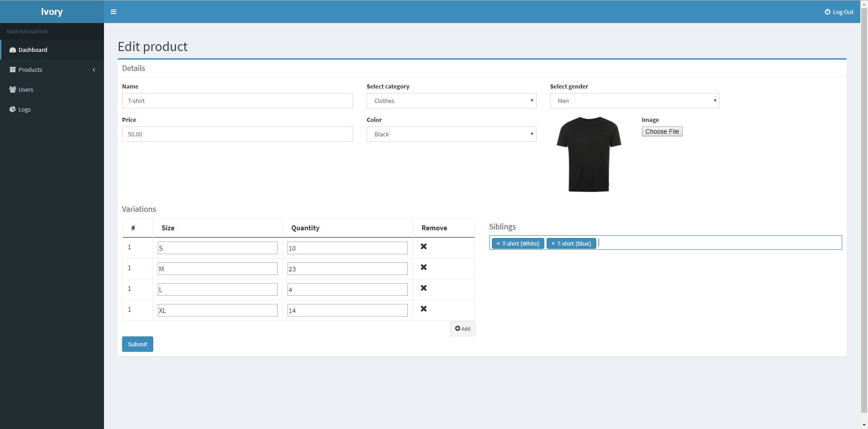Screen dimensions: 868x429
Task: Add a new variation row
Action: coord(462,329)
